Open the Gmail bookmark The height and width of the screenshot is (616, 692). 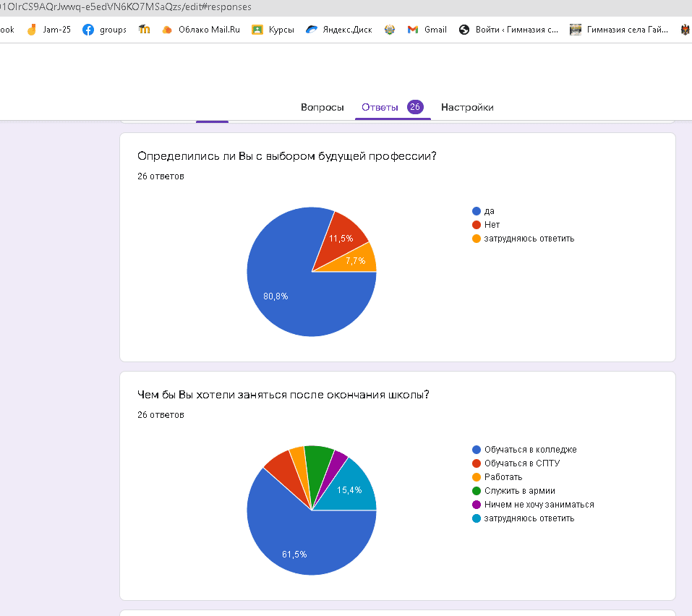pyautogui.click(x=427, y=30)
